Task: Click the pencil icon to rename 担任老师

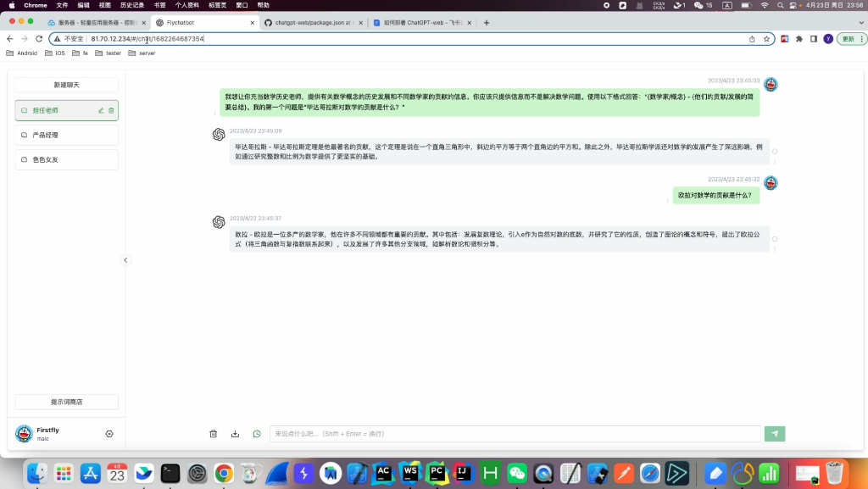Action: [100, 110]
